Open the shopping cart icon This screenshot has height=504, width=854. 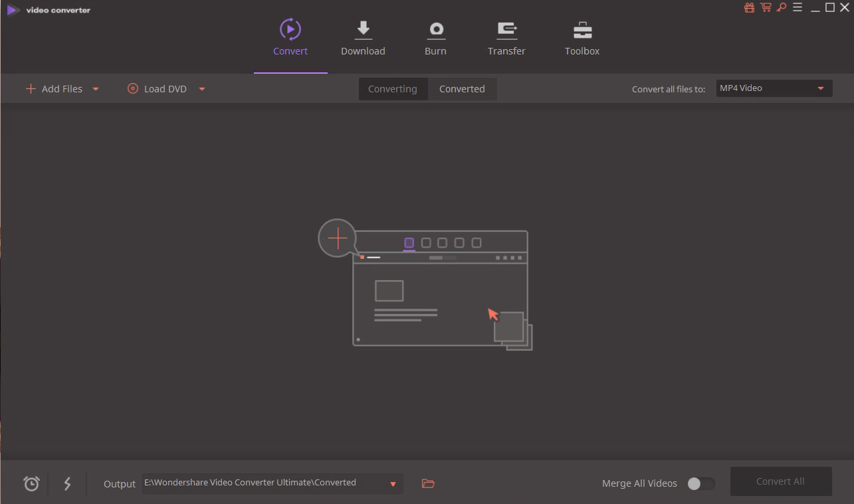pos(766,7)
